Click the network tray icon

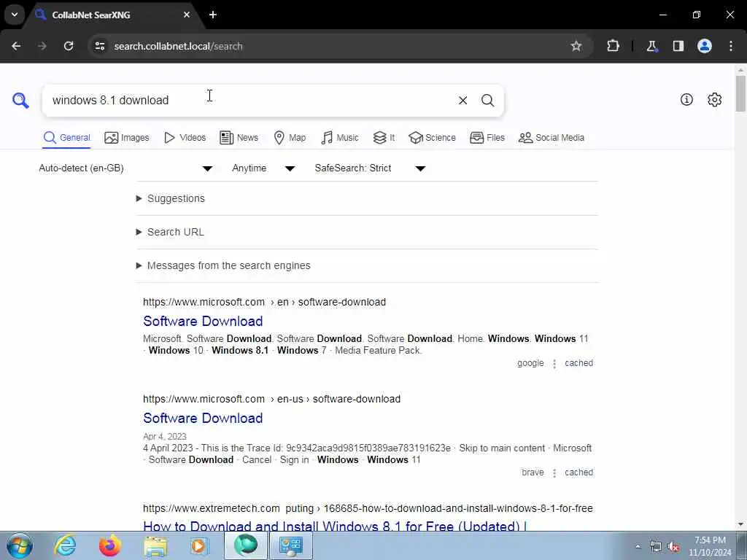(x=656, y=547)
